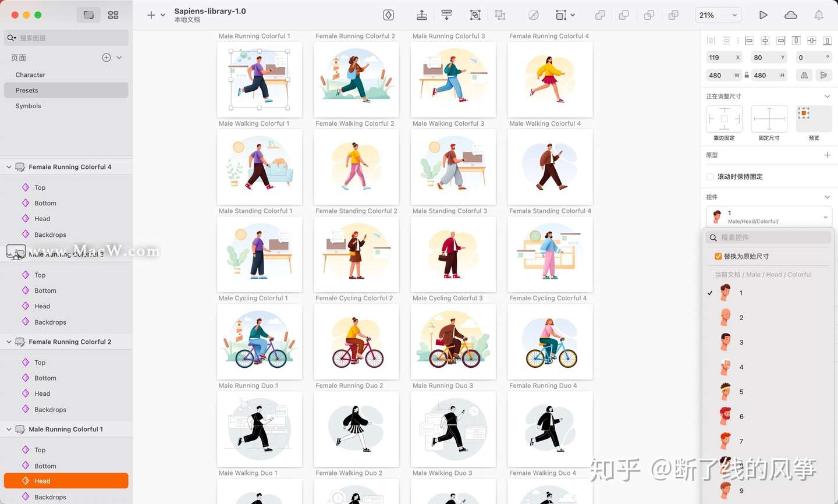Toggle the lock aspect ratio between W and H
The height and width of the screenshot is (504, 838).
tap(747, 75)
